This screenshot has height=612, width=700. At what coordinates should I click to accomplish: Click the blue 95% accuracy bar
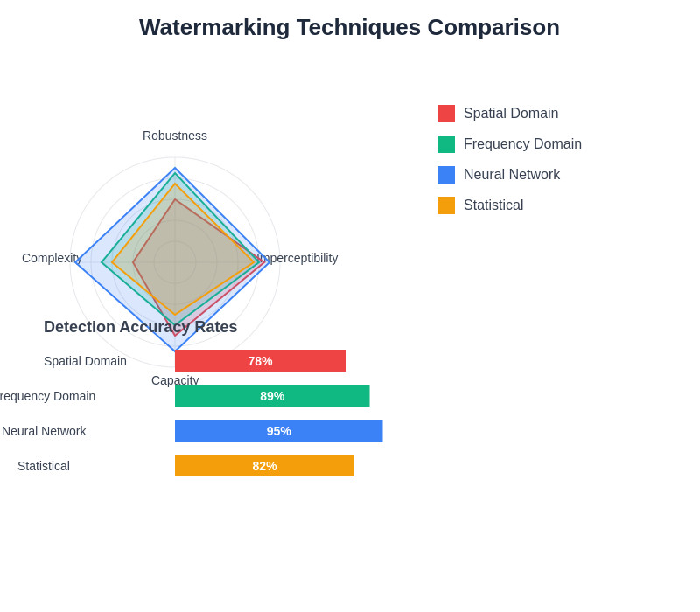click(278, 431)
